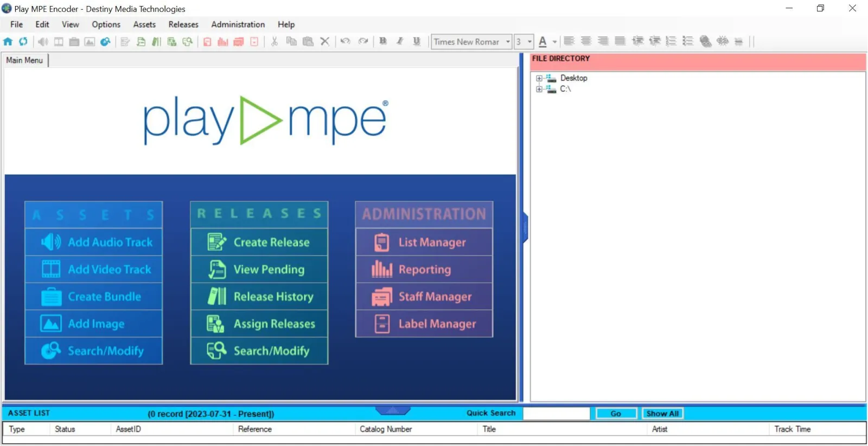Click the toolbar blue asset search icon
Screen dimensions: 868x446
point(105,41)
